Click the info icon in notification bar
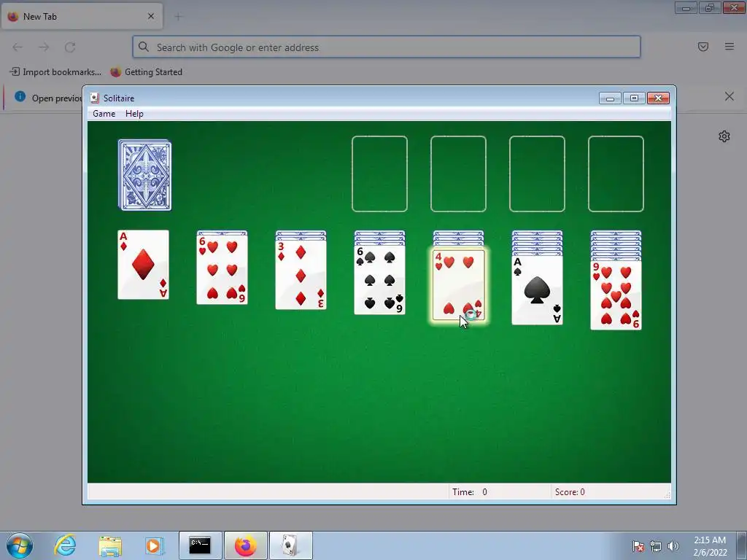747x560 pixels. click(x=20, y=97)
